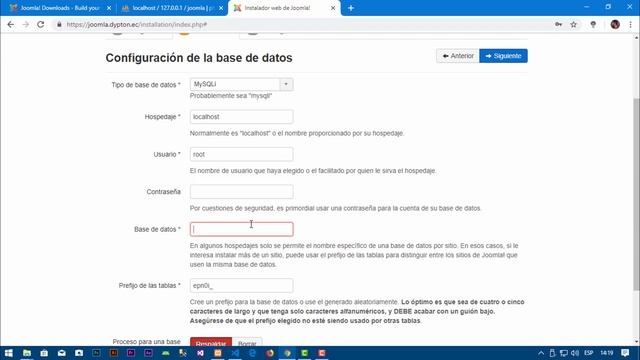The width and height of the screenshot is (640, 360).
Task: Switch to the Joomla! Downloads tab
Action: [x=60, y=8]
